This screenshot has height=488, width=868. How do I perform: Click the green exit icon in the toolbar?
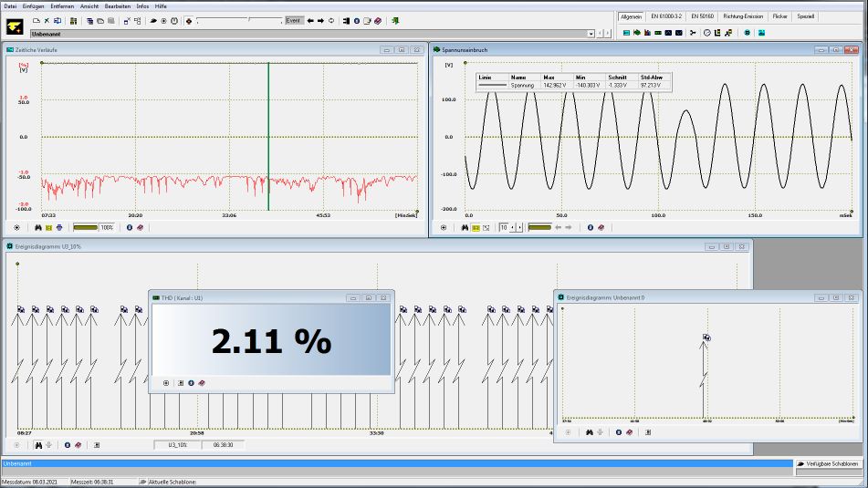pyautogui.click(x=395, y=20)
